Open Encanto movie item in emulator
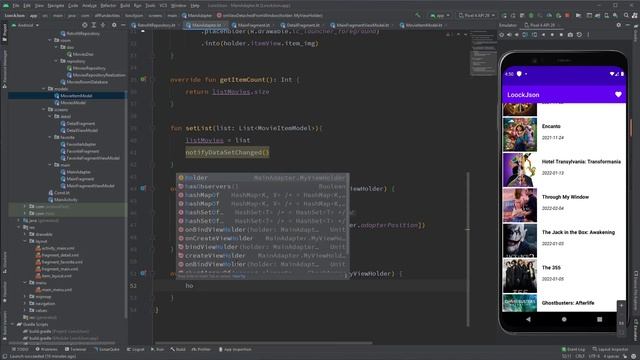Screen dimensions: 640x360 coord(564,134)
